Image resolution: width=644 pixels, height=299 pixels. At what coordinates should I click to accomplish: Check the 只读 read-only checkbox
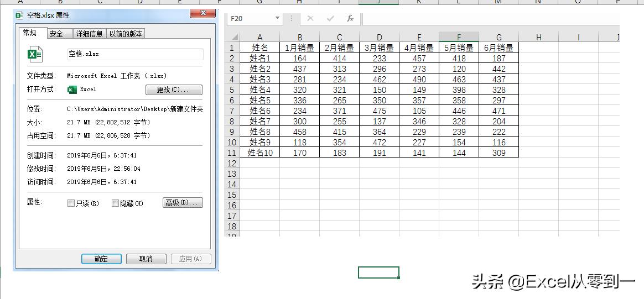coord(71,203)
